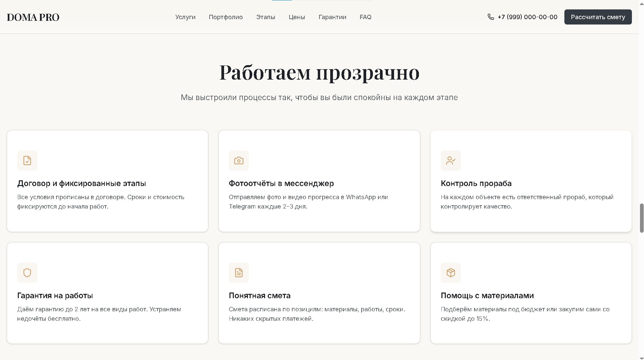Image resolution: width=644 pixels, height=360 pixels.
Task: Click the title Помощь с материалами
Action: pos(487,296)
